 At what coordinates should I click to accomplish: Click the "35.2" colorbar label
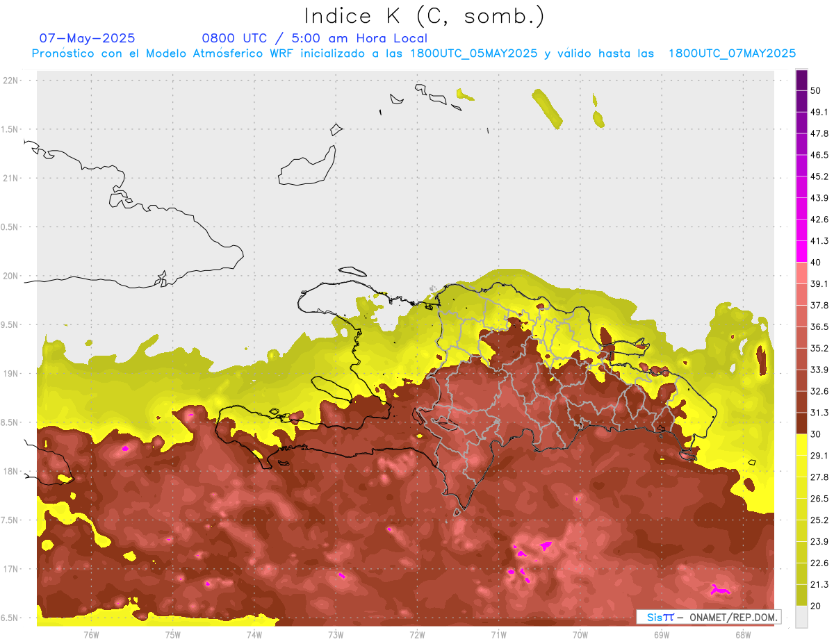[819, 348]
